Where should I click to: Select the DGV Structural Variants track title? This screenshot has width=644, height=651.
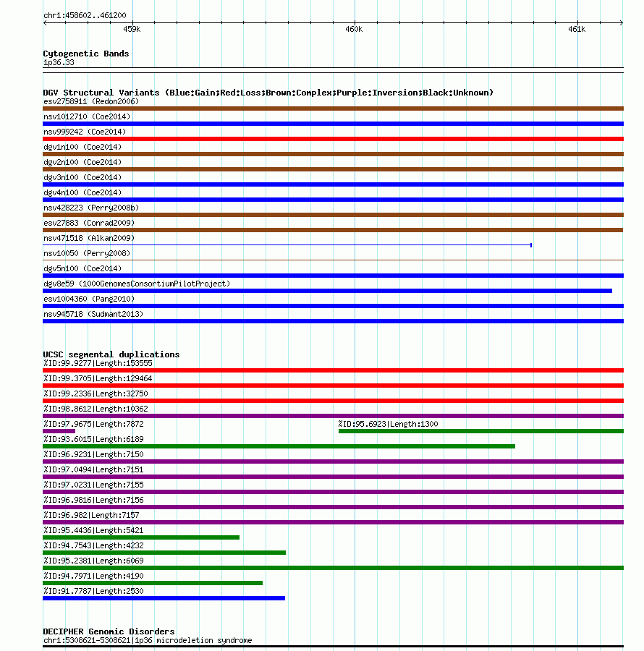click(x=268, y=93)
